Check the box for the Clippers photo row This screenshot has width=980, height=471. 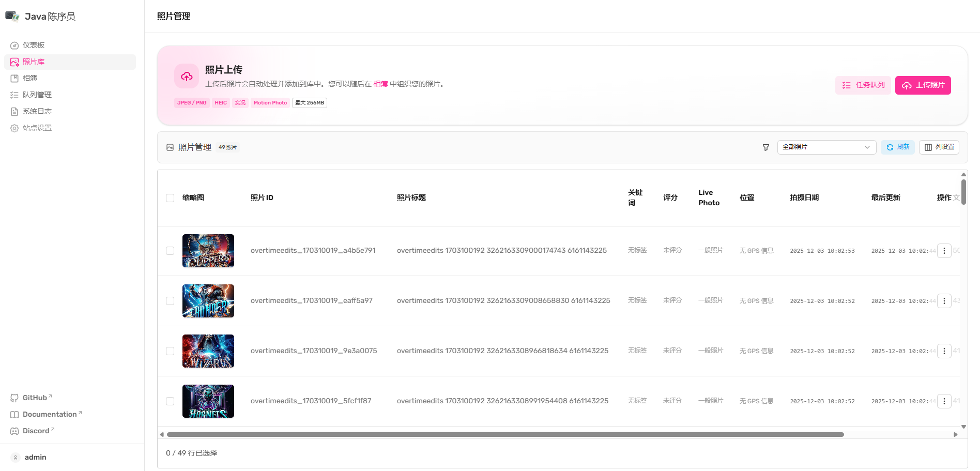click(170, 251)
